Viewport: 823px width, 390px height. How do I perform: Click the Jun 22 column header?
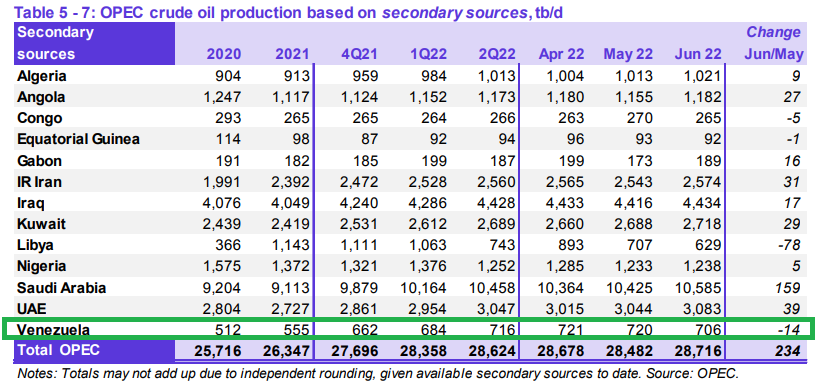click(x=699, y=54)
